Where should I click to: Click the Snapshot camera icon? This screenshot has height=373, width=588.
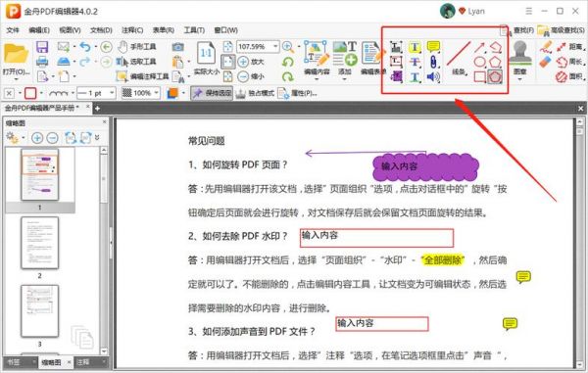[x=177, y=47]
